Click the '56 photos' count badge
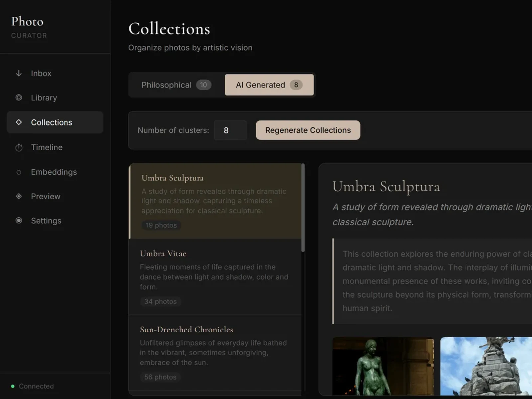 tap(160, 377)
